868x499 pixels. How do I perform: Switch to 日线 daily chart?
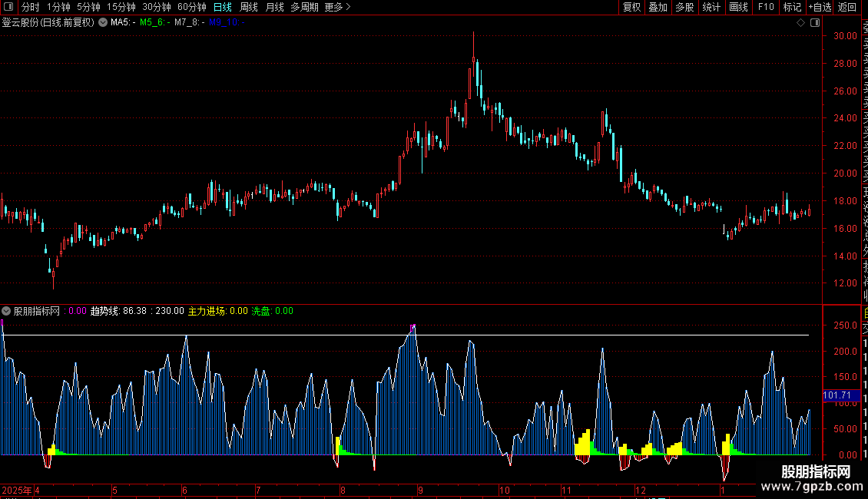(223, 7)
